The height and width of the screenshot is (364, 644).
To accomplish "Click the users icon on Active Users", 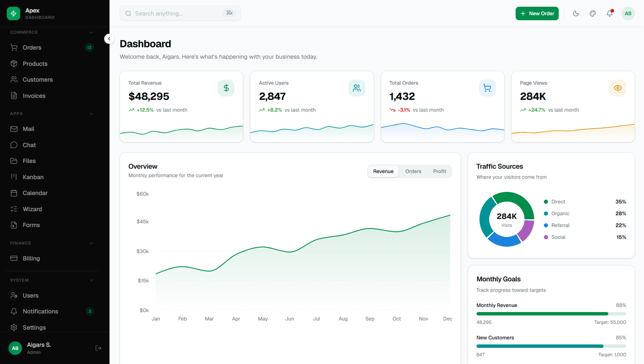I will (357, 88).
